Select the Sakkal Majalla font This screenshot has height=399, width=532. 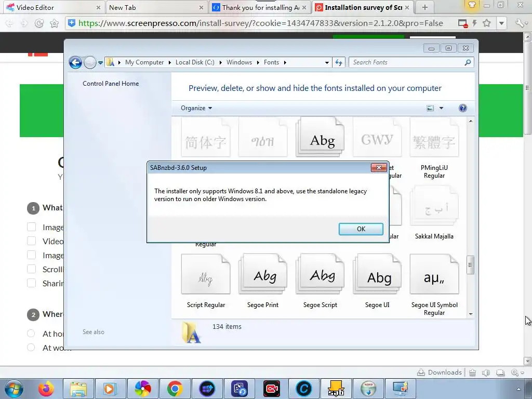pos(434,213)
